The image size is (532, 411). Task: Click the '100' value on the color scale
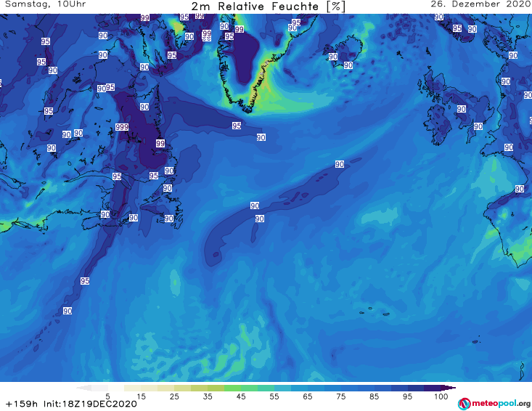(x=441, y=396)
